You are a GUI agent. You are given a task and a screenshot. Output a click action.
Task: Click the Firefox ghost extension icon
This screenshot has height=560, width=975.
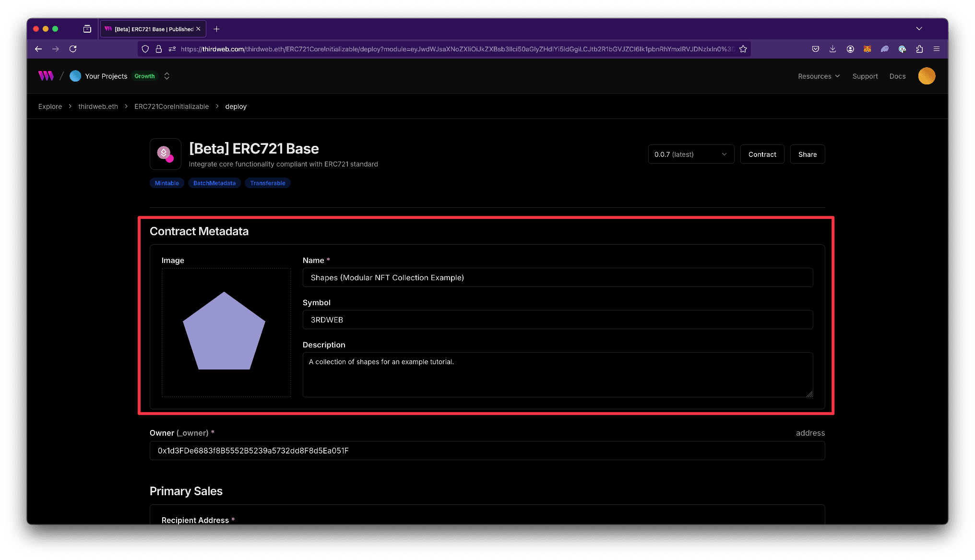[x=885, y=48]
